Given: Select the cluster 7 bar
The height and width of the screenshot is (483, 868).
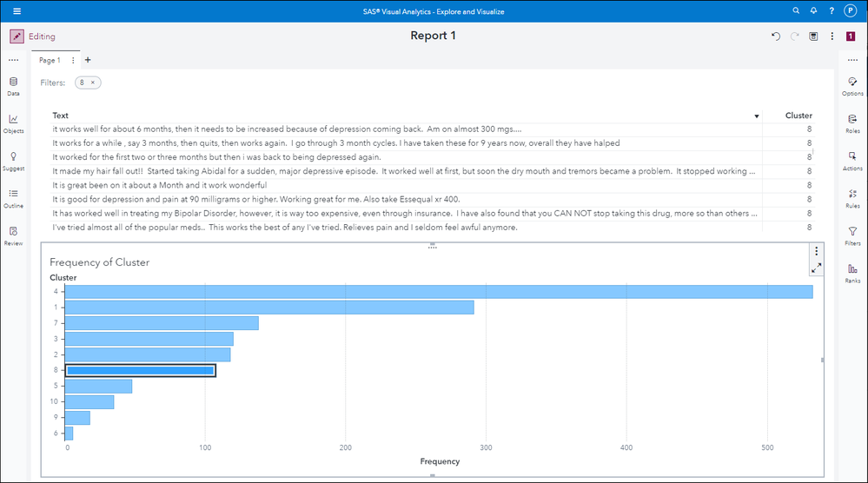Looking at the screenshot, I should pos(162,323).
